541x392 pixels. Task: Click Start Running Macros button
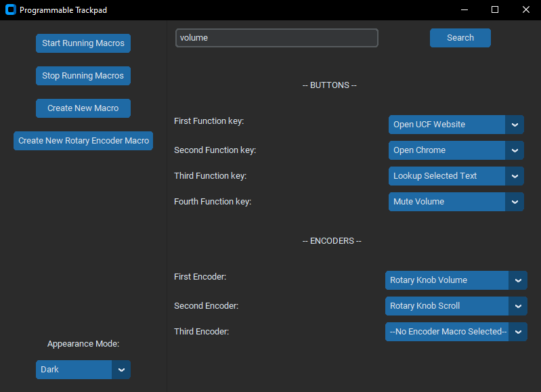[83, 43]
